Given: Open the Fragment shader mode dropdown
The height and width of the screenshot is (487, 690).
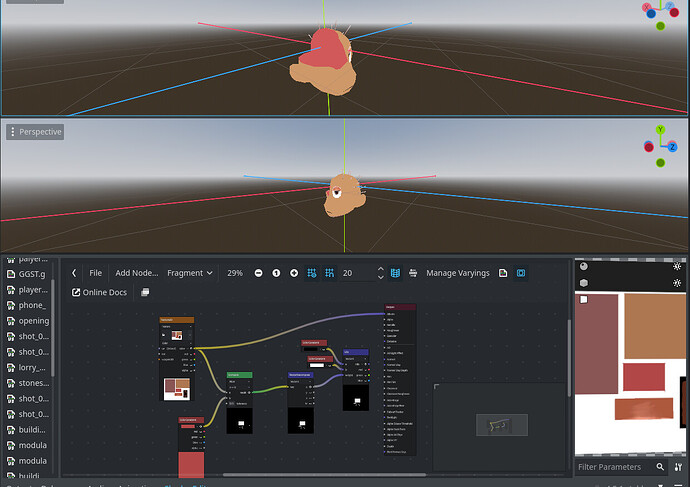Looking at the screenshot, I should (190, 273).
